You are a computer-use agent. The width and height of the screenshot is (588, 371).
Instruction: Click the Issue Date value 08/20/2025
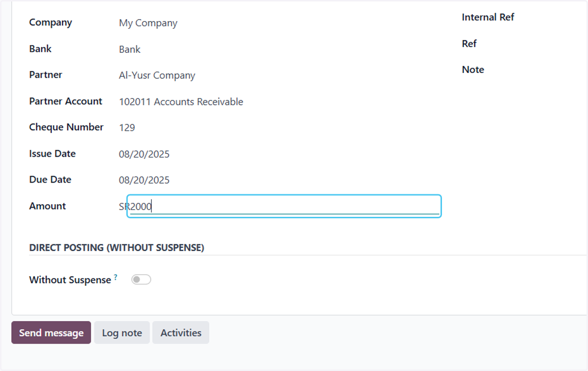144,154
